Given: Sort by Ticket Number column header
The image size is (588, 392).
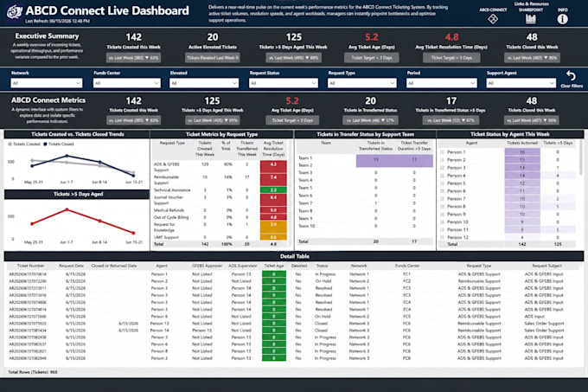Looking at the screenshot, I should 31,266.
